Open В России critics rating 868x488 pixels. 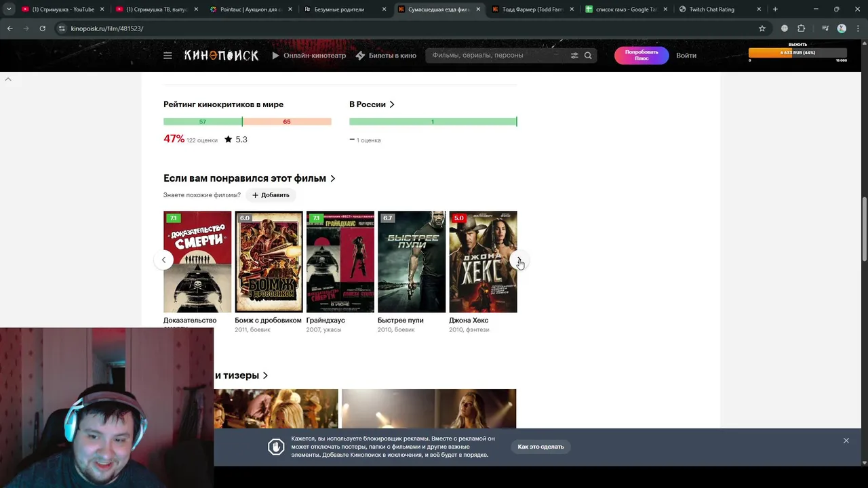[x=372, y=104]
